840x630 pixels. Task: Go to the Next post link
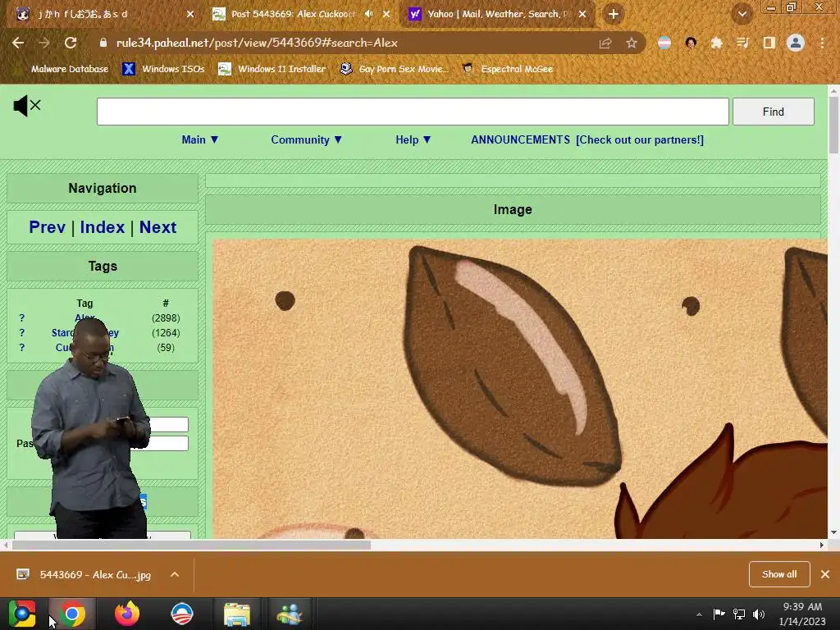click(x=157, y=227)
